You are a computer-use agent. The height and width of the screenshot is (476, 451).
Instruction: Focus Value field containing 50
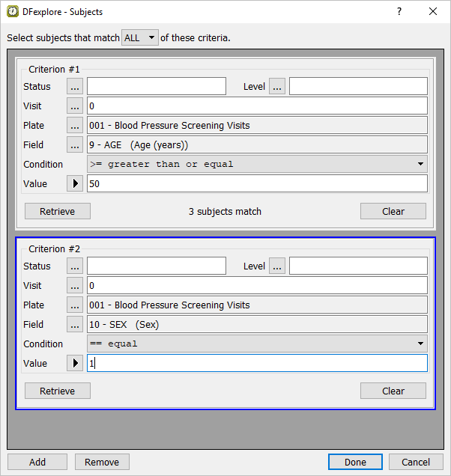[x=257, y=184]
